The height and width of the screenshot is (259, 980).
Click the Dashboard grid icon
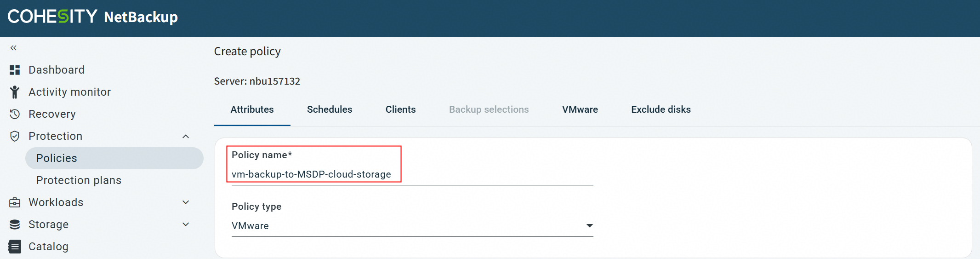click(15, 70)
